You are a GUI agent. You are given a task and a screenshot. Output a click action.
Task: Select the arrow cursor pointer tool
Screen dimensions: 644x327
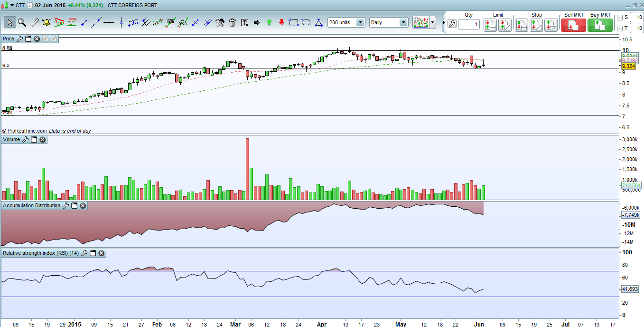[9, 22]
